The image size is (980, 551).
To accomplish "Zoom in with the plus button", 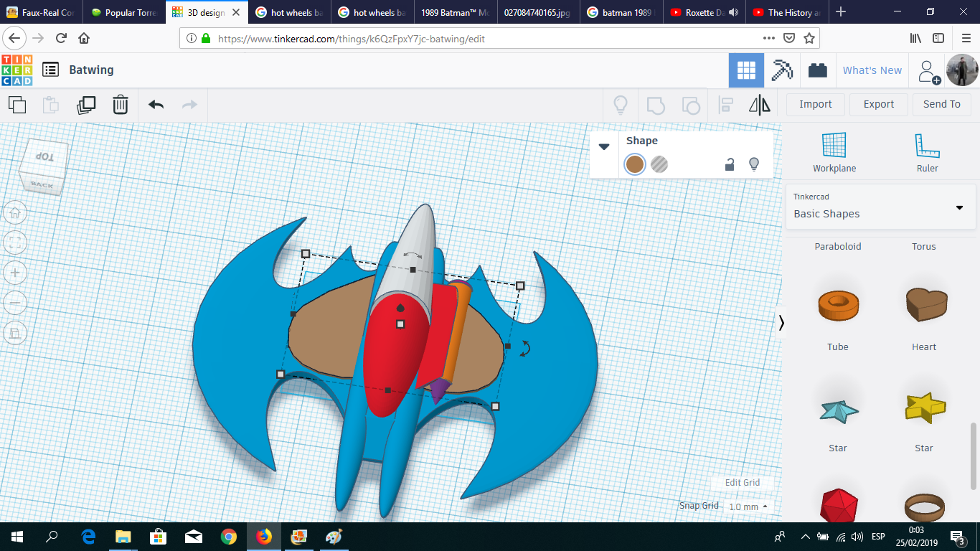I will pos(15,273).
